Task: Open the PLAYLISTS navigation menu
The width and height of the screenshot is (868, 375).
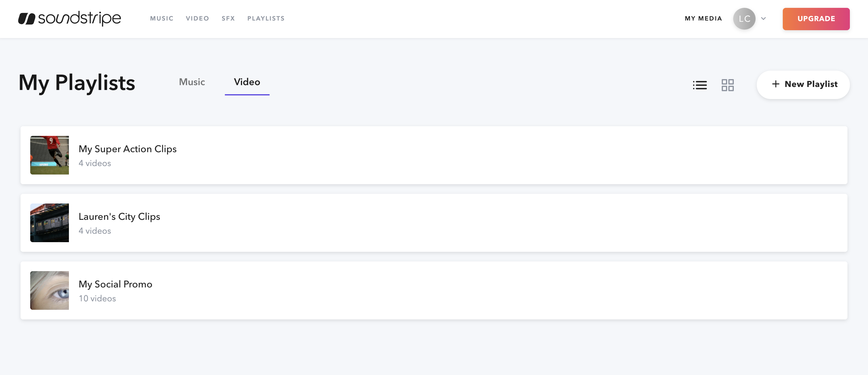Action: pyautogui.click(x=266, y=18)
